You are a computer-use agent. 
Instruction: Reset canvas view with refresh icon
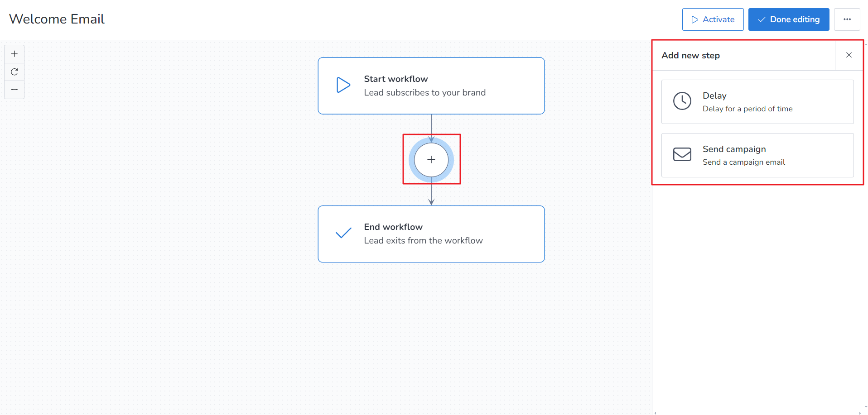coord(14,72)
